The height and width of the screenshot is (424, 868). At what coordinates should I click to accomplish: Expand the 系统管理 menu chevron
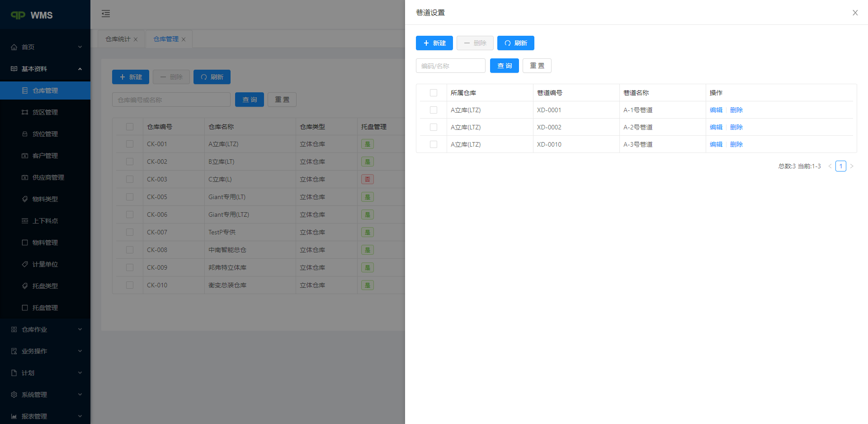[x=80, y=395]
